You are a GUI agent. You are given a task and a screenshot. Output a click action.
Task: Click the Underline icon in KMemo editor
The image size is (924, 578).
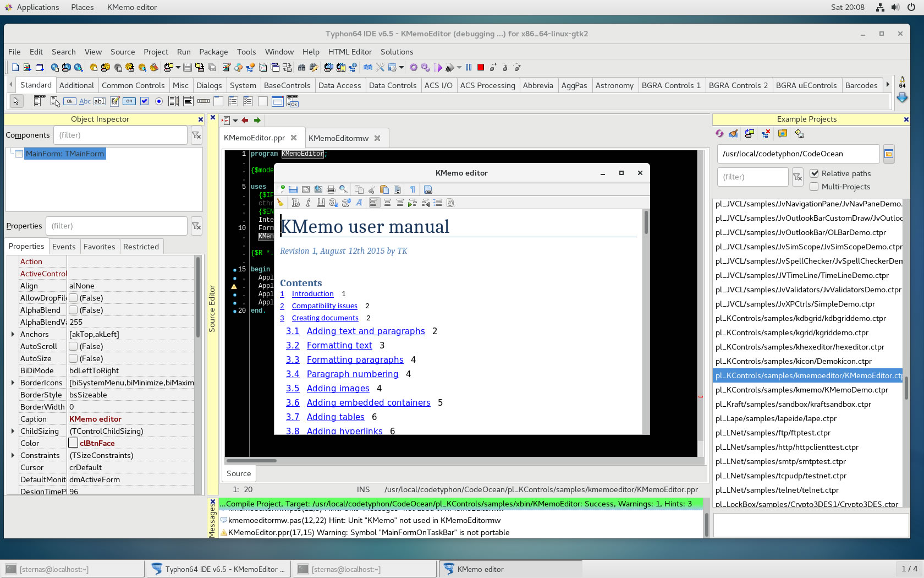tap(321, 203)
